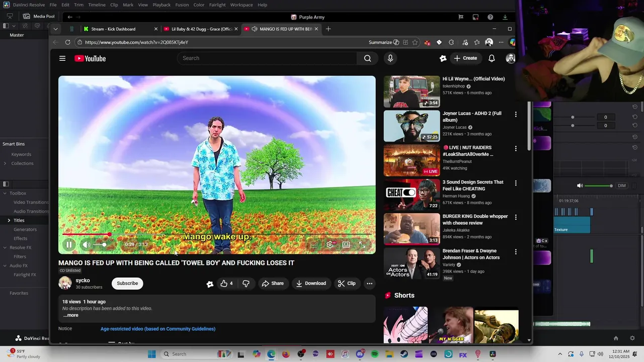The width and height of the screenshot is (644, 362).
Task: Open the Fusion menu in DaVinci Resolve
Action: (182, 5)
